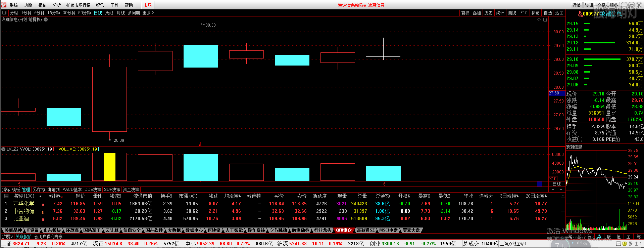This screenshot has height=248, width=644.
Task: Click the X10 volume scale label
Action: pos(553,178)
